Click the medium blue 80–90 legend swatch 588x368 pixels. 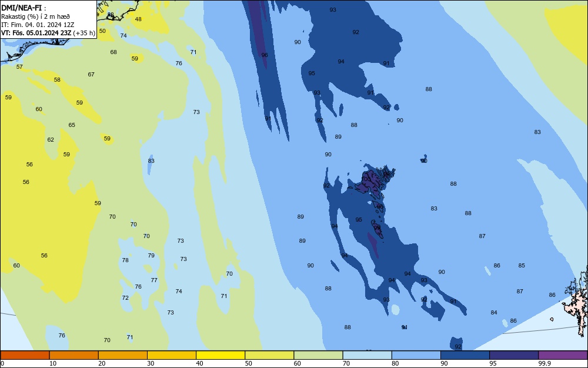416,355
